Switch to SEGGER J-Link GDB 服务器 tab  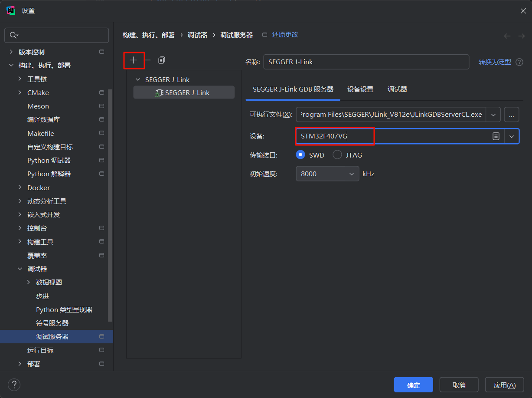click(293, 89)
